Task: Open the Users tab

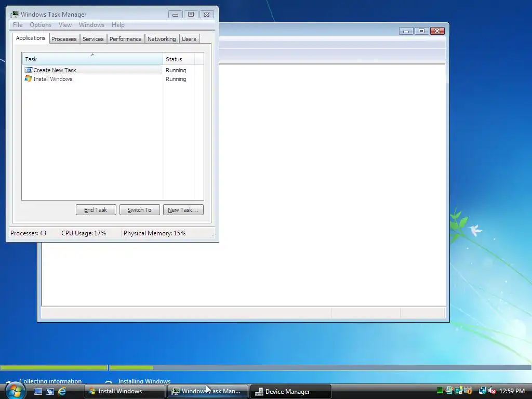Action: 189,39
